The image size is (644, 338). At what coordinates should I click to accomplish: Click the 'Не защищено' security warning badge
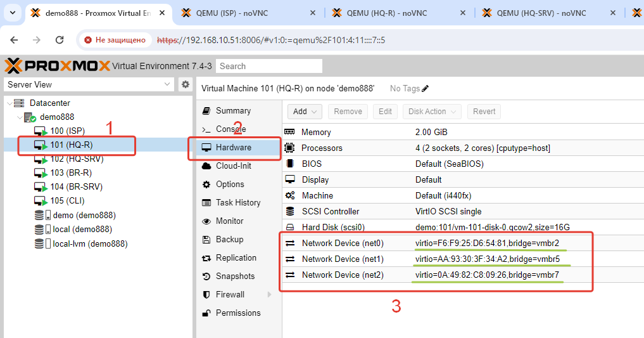pyautogui.click(x=115, y=40)
